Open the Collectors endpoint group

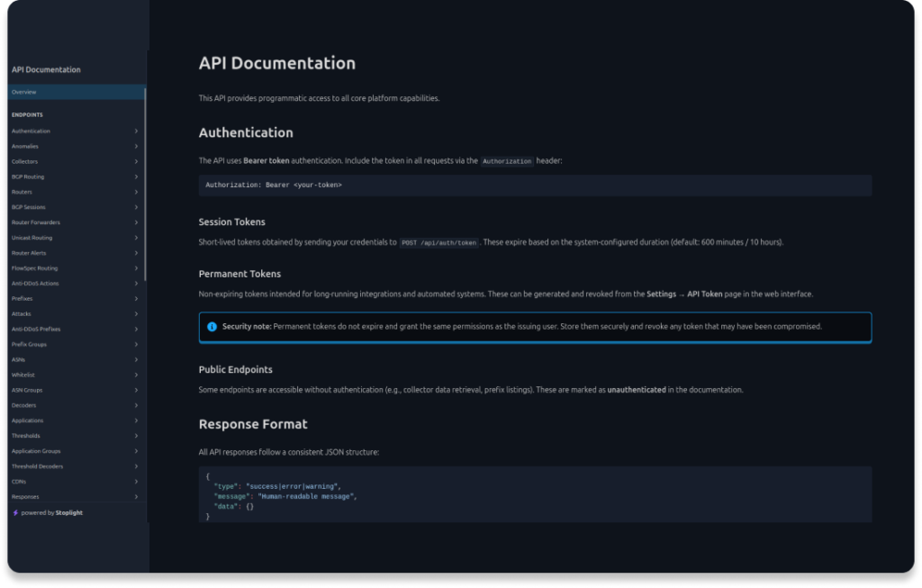pyautogui.click(x=25, y=162)
